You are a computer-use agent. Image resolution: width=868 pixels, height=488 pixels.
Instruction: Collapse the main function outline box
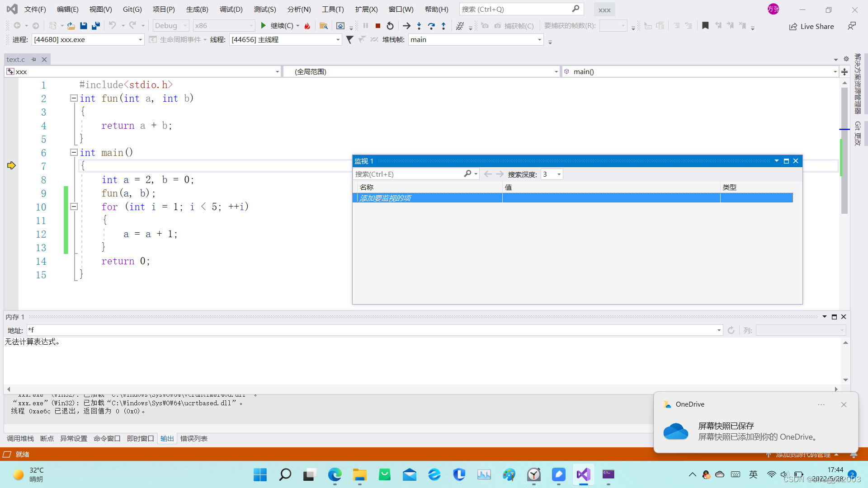(x=74, y=152)
